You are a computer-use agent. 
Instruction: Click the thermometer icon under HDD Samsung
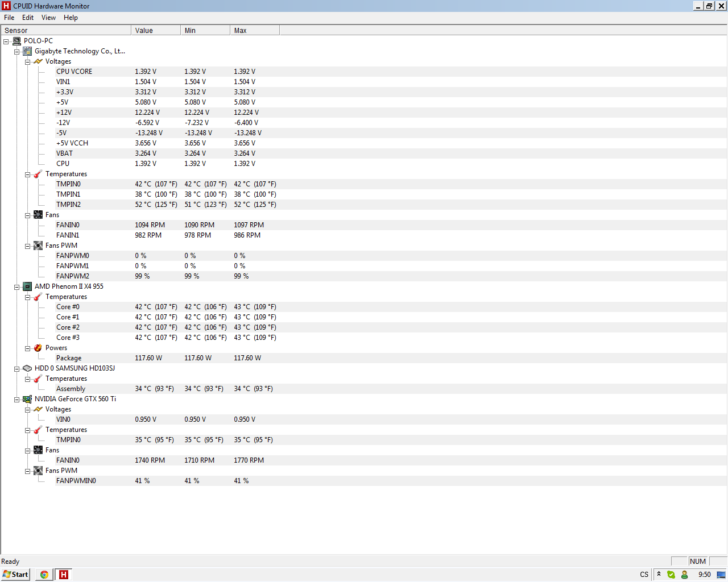point(38,379)
